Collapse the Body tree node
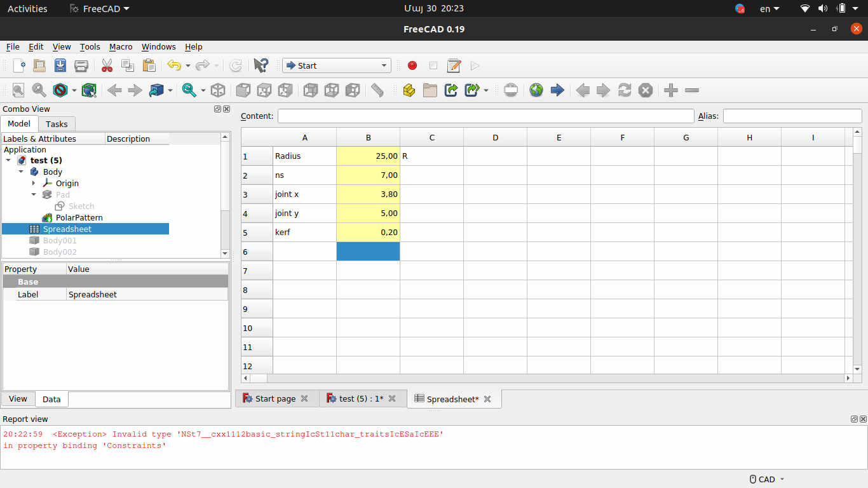The width and height of the screenshot is (868, 488). click(x=21, y=172)
